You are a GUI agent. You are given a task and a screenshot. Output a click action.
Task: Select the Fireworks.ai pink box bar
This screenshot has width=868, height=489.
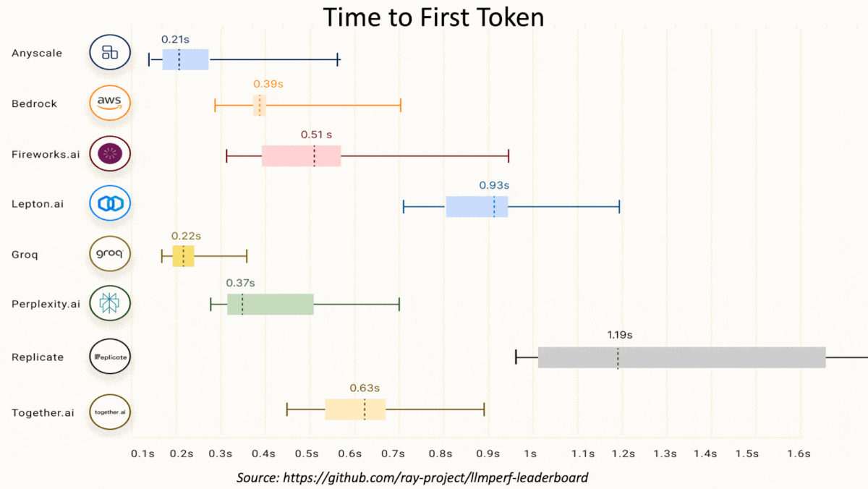pyautogui.click(x=301, y=156)
